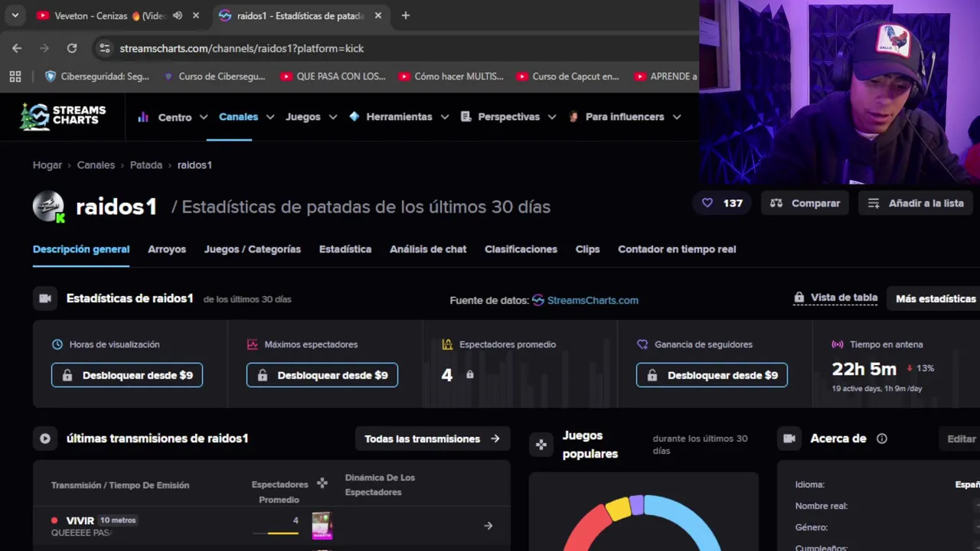The width and height of the screenshot is (980, 551).
Task: Open the StreamsCharts.com data source link
Action: point(585,300)
